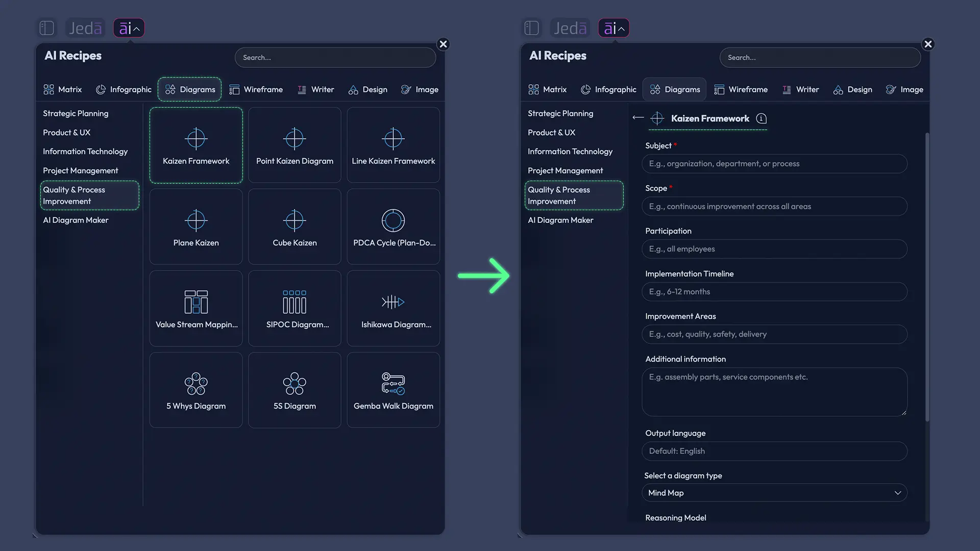Go back using the arrow beside Kaizen Framework

(638, 118)
